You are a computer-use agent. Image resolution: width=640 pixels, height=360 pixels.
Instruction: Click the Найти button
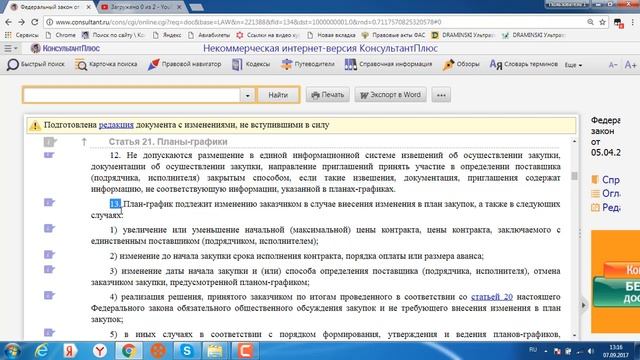click(x=278, y=95)
